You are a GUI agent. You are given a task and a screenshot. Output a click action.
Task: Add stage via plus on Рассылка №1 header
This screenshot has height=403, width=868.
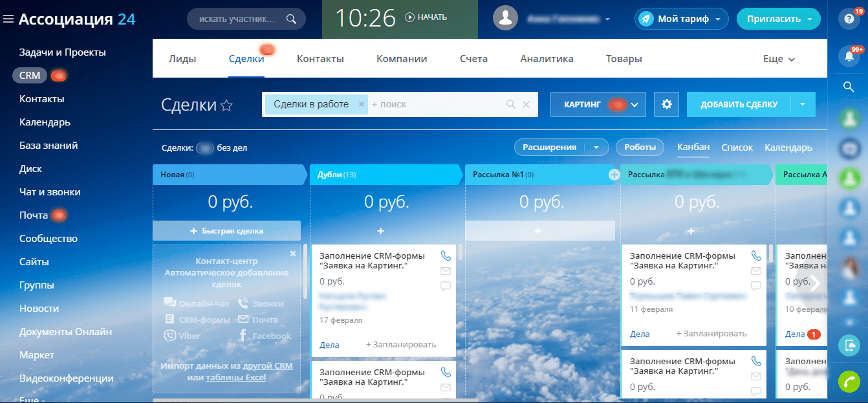pyautogui.click(x=614, y=175)
